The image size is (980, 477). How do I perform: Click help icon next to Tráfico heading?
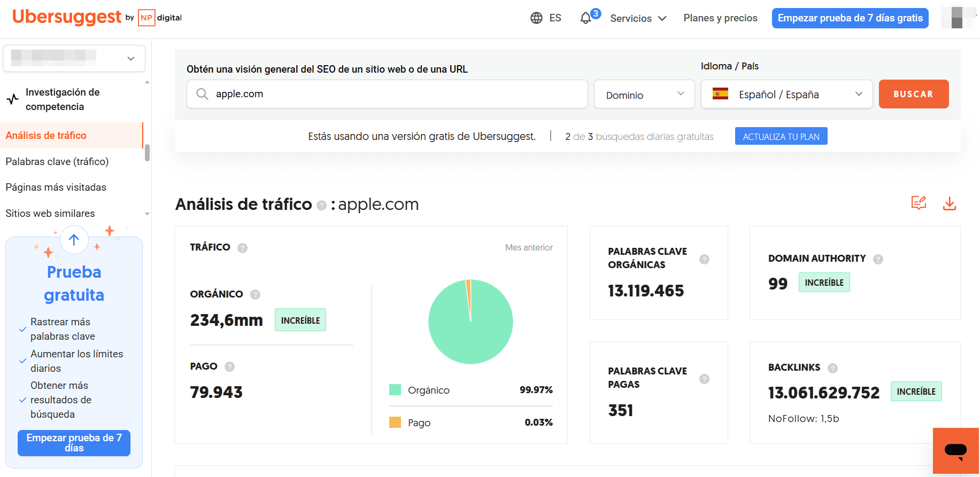[242, 248]
